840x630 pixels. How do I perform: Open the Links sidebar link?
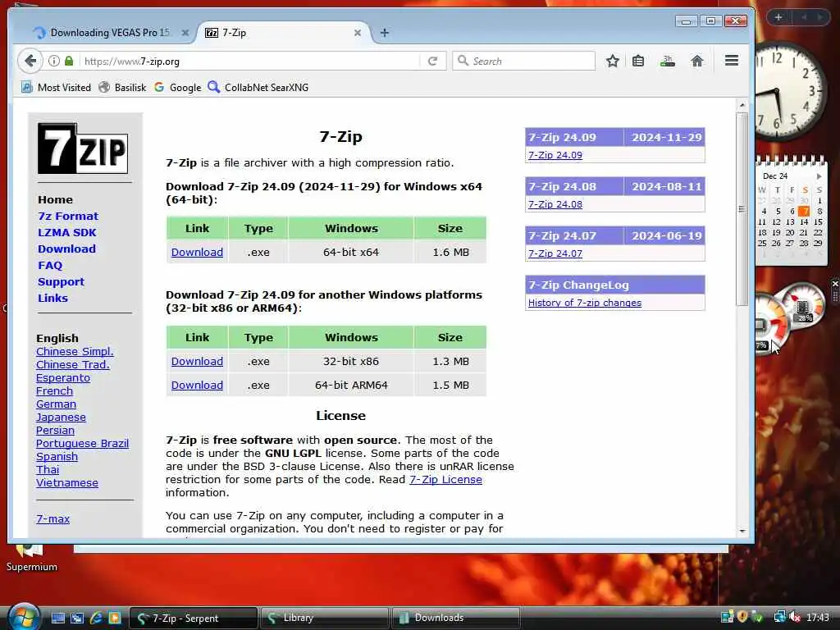52,298
